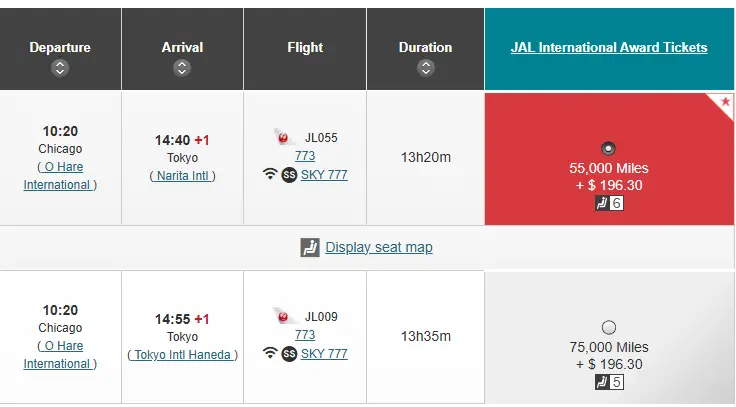This screenshot has height=407, width=736.
Task: Click the 5 seats remaining indicator
Action: coord(609,382)
